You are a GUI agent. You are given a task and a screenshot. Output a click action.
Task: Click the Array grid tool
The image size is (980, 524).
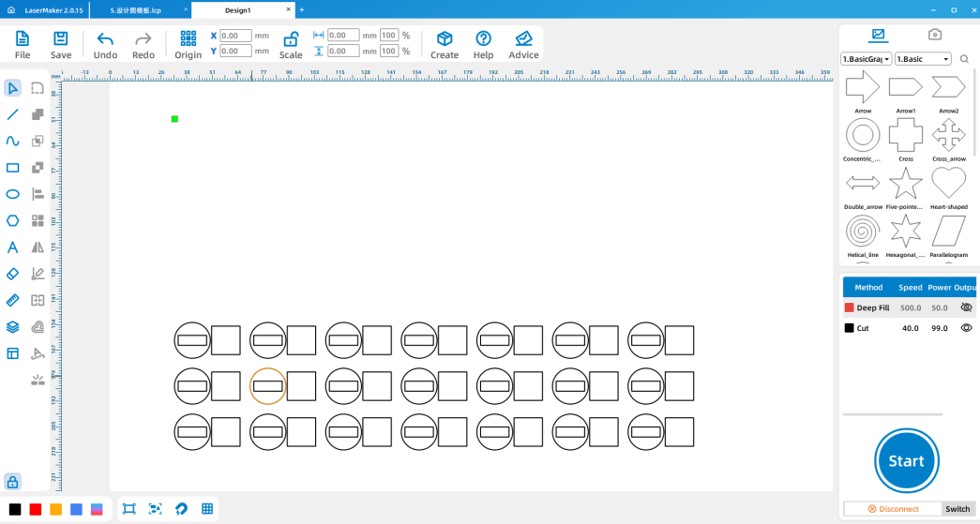click(38, 220)
